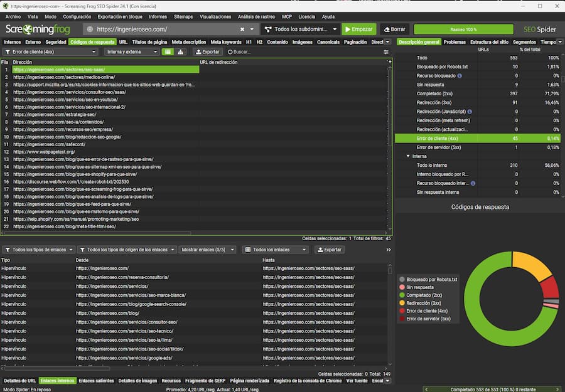Screen dimensions: 565x392
Task: Switch to the Enlaces salientes tab
Action: (x=96, y=381)
